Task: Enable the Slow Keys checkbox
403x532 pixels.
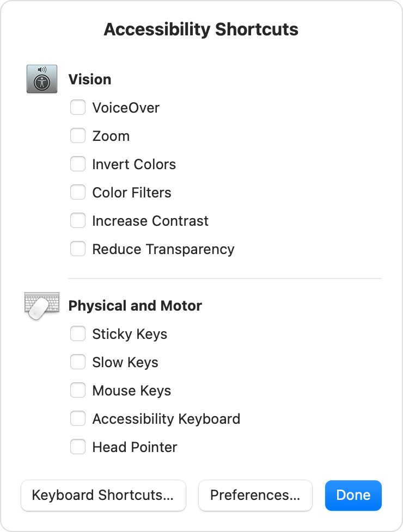Action: pos(78,362)
